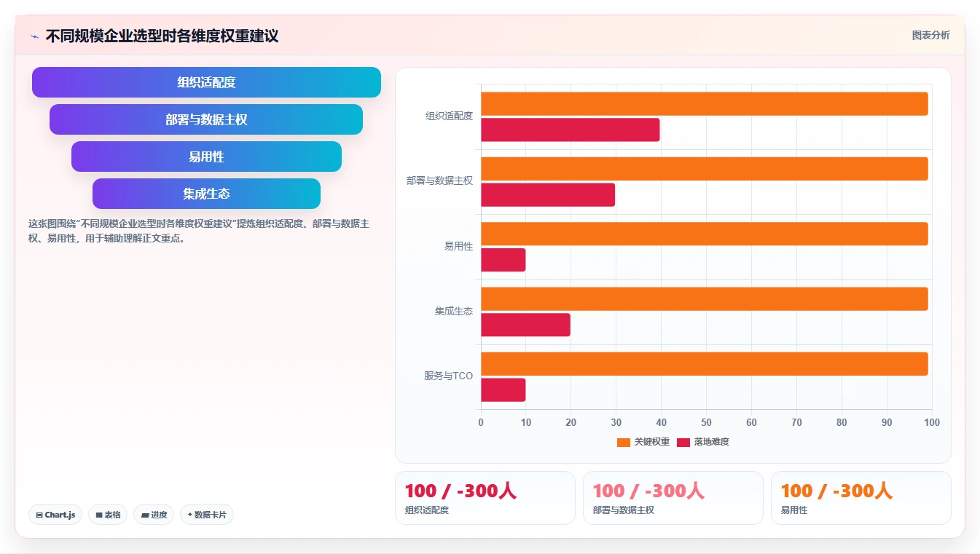Click the x-axis tick label 100

932,422
